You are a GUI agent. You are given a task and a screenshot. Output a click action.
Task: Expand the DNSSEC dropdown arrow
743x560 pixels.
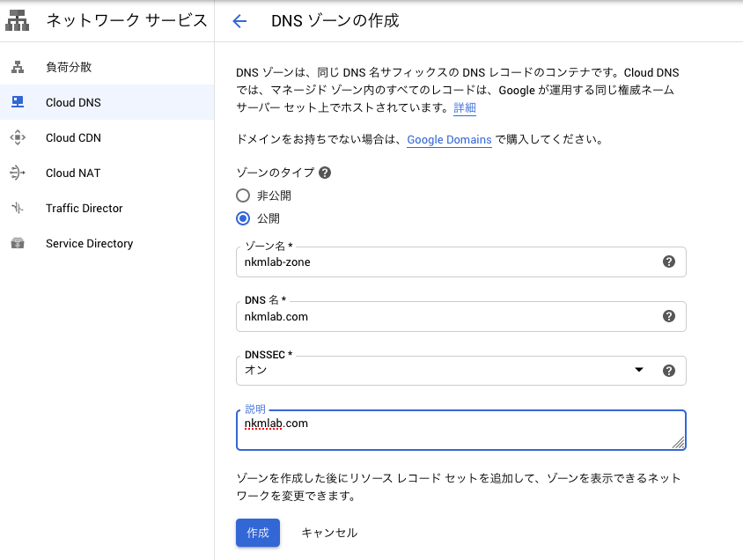(639, 370)
